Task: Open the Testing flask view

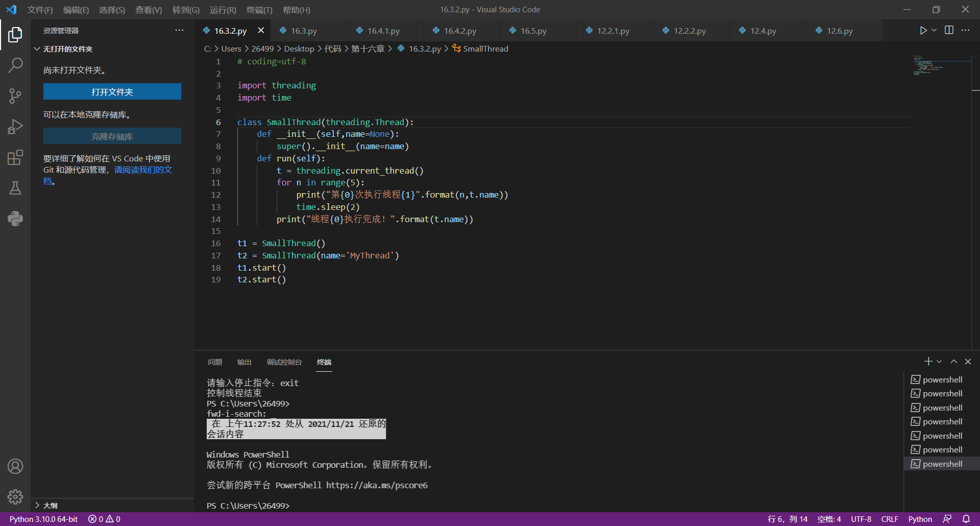Action: [15, 188]
